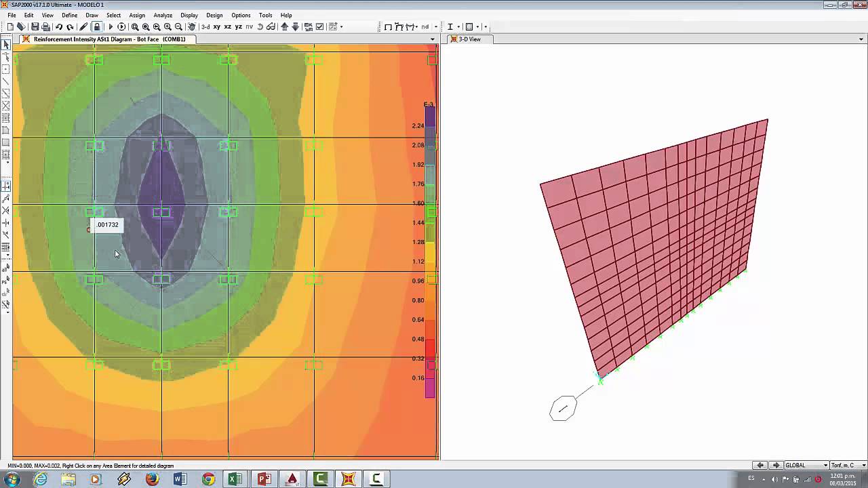Select the Pan hand tool
The height and width of the screenshot is (488, 868).
(192, 27)
